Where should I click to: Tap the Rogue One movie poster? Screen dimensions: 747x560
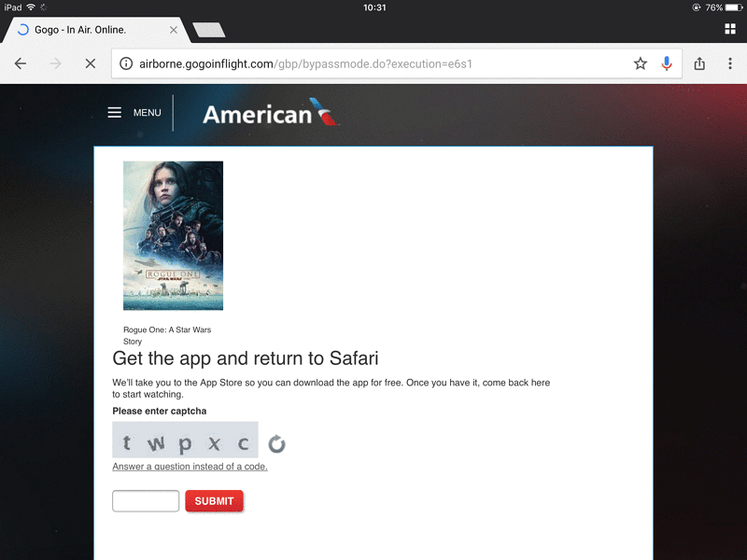click(x=173, y=236)
